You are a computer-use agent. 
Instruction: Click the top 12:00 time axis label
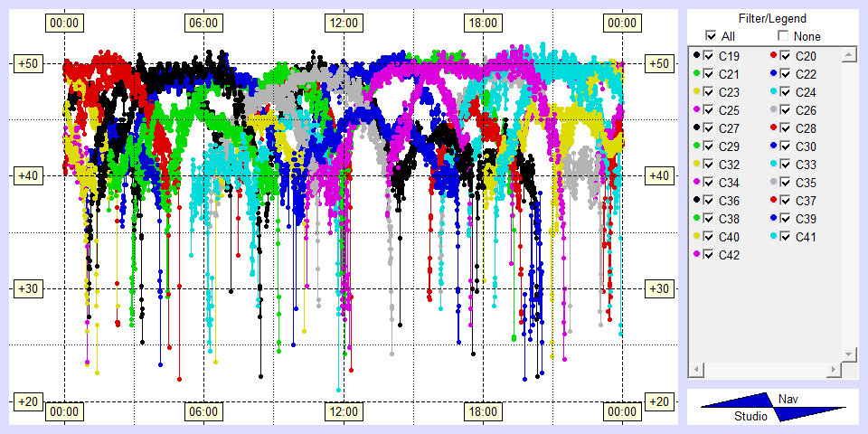[343, 22]
